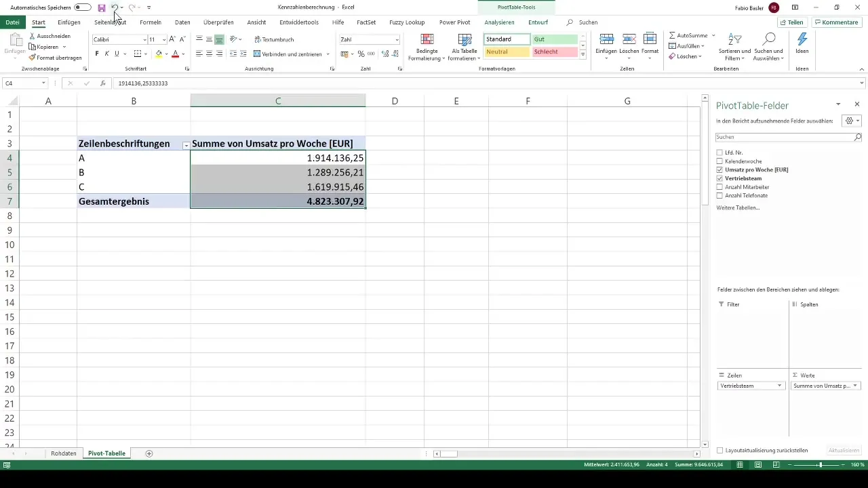868x488 pixels.
Task: Check the Kalenderwoche field checkbox
Action: click(x=719, y=161)
